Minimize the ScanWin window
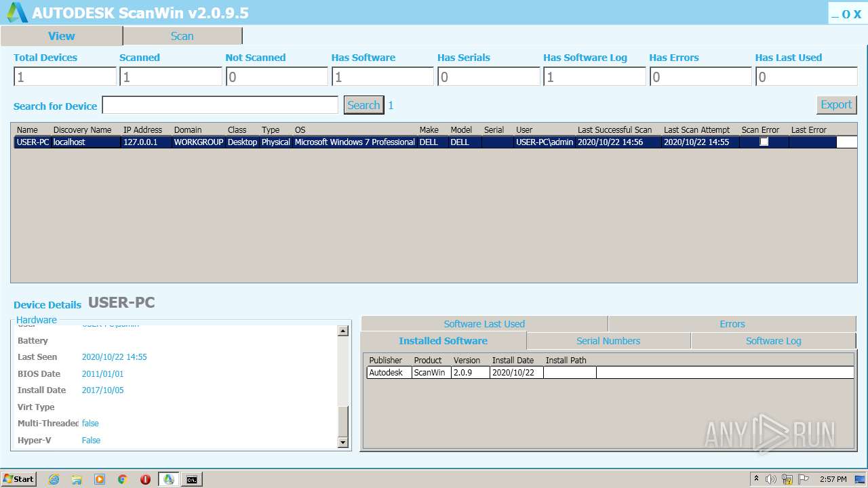Screen dimensions: 868x488 click(x=835, y=14)
